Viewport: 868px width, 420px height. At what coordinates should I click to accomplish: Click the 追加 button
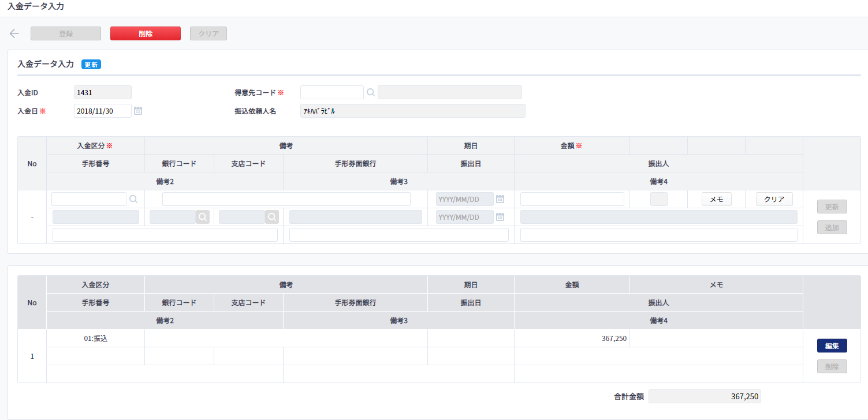(x=832, y=227)
